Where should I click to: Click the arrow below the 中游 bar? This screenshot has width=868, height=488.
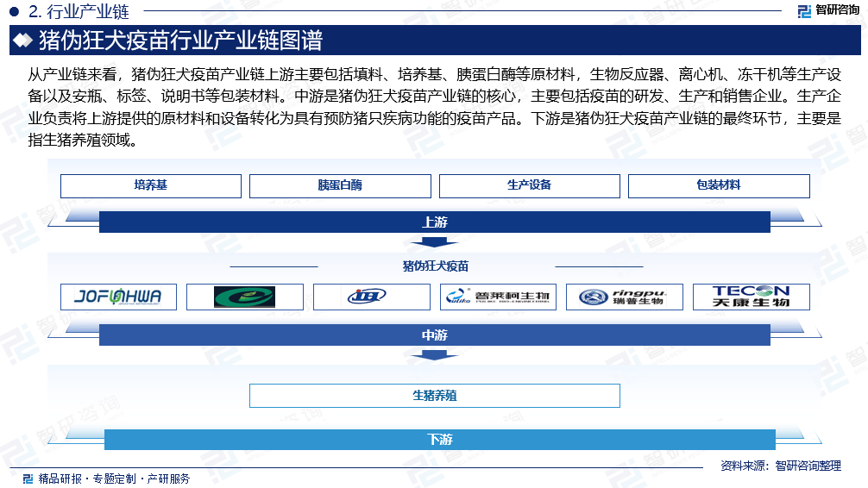[x=435, y=354]
